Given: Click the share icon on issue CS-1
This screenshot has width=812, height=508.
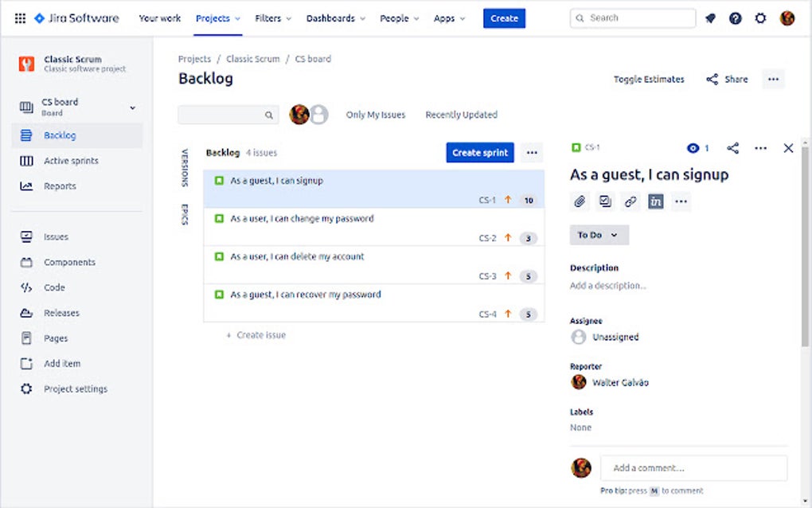Looking at the screenshot, I should click(x=732, y=147).
